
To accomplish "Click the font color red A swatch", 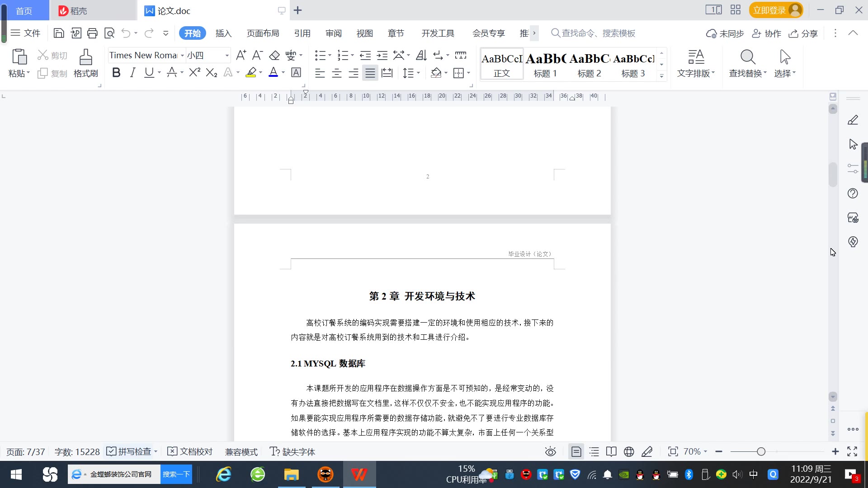I will [x=274, y=72].
